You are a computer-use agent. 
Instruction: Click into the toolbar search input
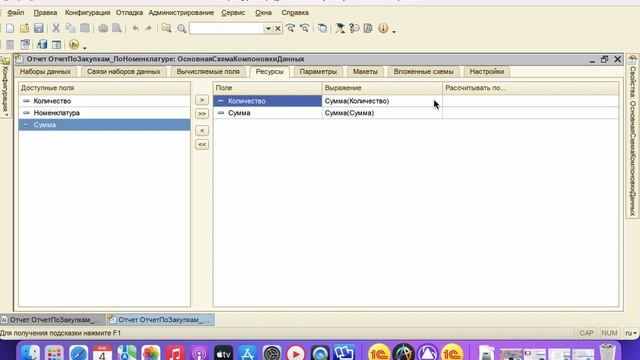pos(227,29)
